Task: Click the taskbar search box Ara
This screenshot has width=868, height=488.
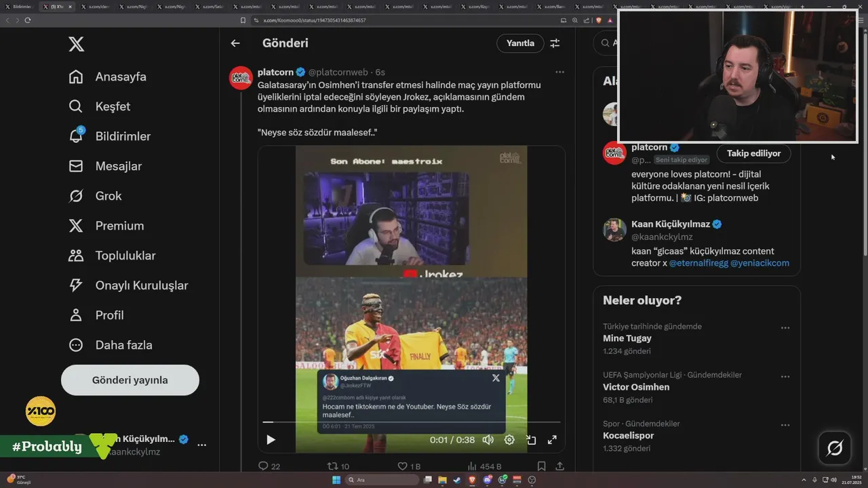Action: click(x=382, y=480)
